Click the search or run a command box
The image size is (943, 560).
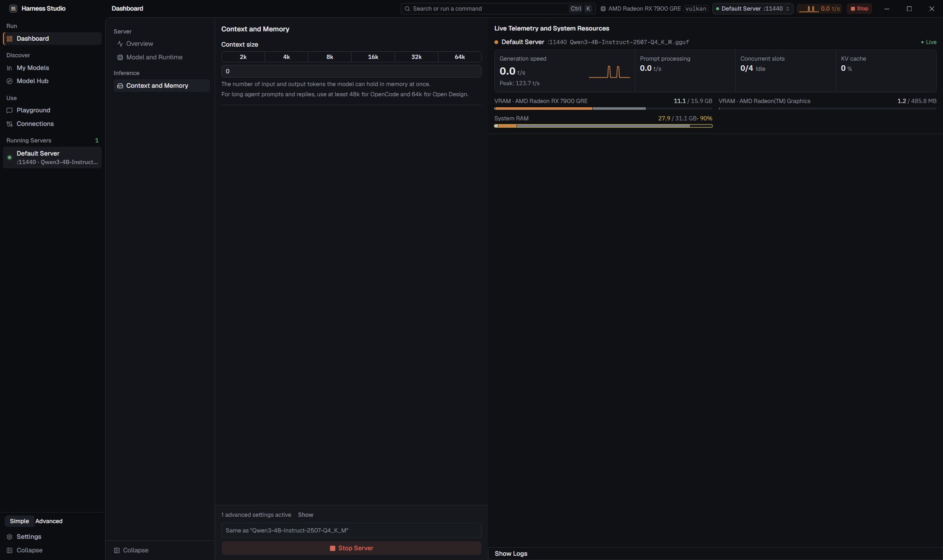pyautogui.click(x=498, y=8)
